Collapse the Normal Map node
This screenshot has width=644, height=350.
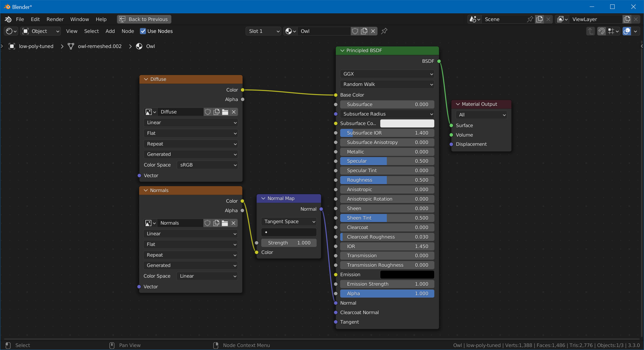pos(263,198)
